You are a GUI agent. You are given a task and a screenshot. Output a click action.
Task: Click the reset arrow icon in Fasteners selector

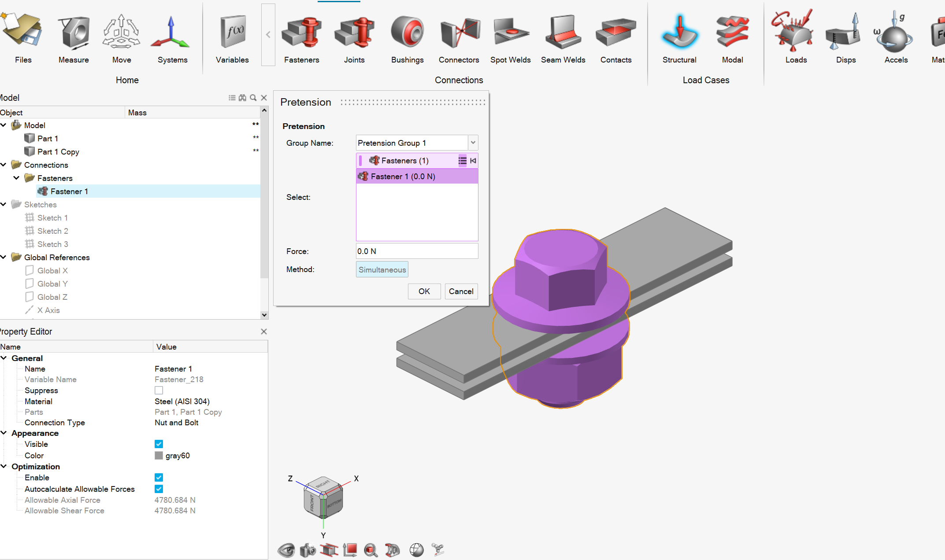coord(473,161)
